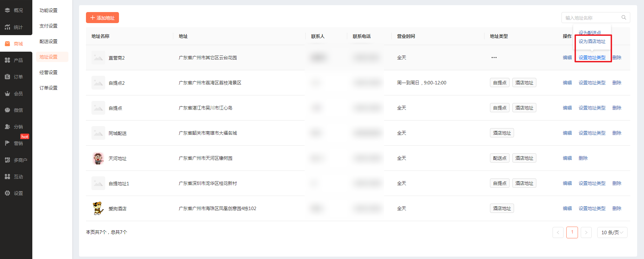Click the 直营商2 placeholder image
The height and width of the screenshot is (259, 644).
pos(98,58)
